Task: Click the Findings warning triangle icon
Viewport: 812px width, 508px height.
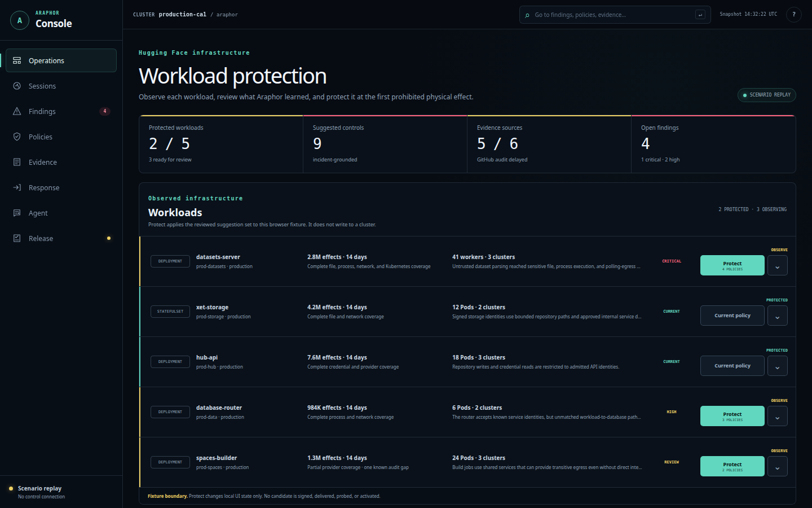Action: click(x=17, y=111)
